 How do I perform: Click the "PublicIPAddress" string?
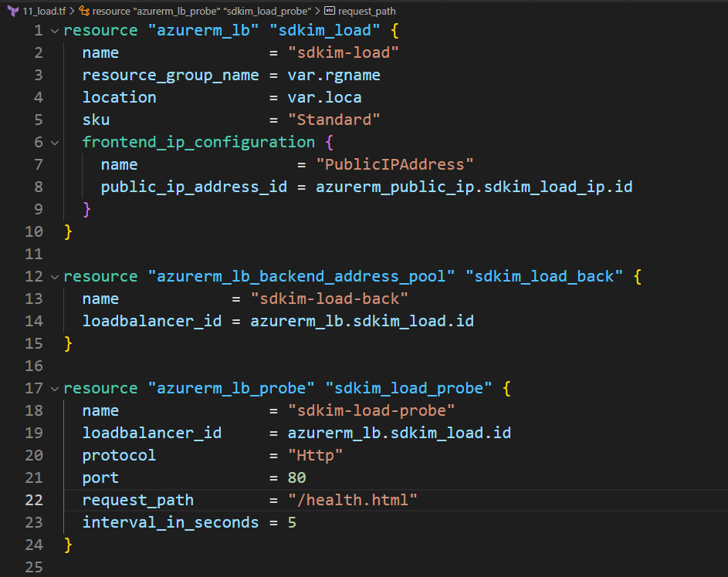pos(394,164)
